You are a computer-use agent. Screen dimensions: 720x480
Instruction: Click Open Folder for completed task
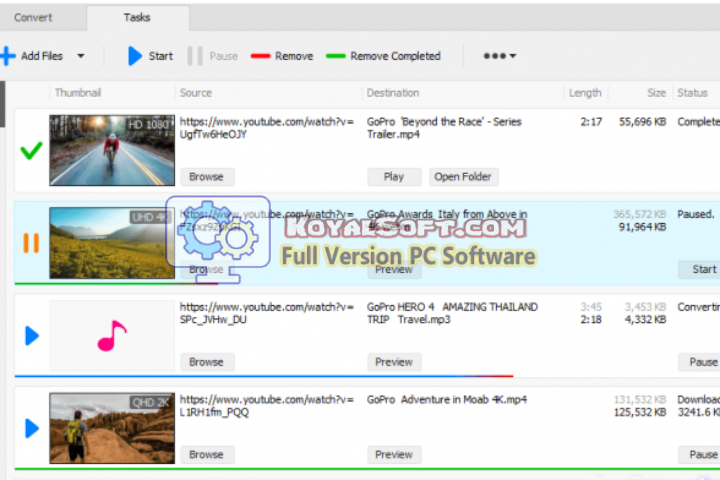(x=463, y=177)
